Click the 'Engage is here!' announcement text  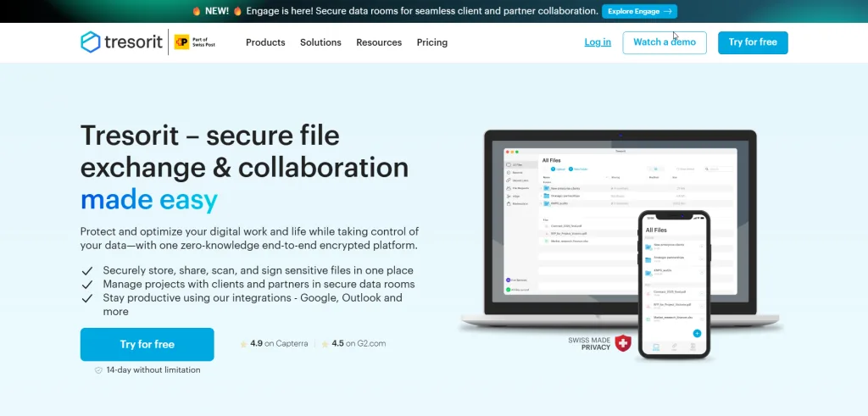(x=422, y=11)
